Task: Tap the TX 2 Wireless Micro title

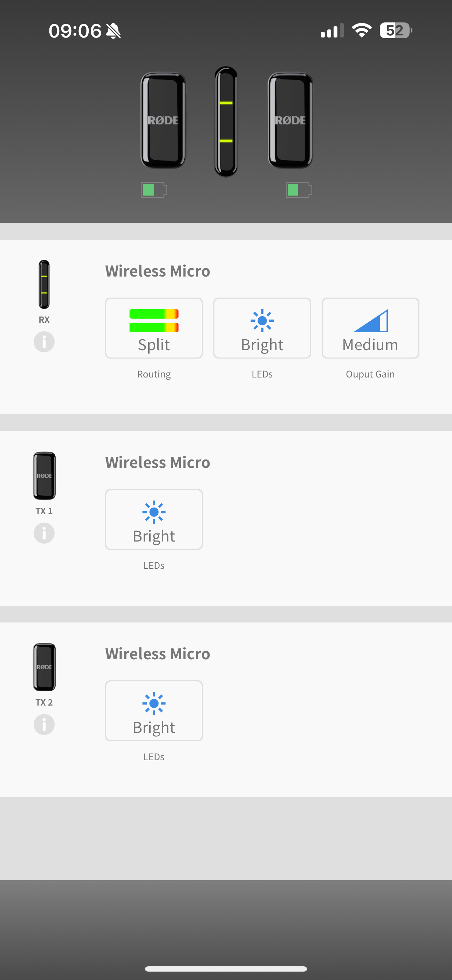Action: coord(158,654)
